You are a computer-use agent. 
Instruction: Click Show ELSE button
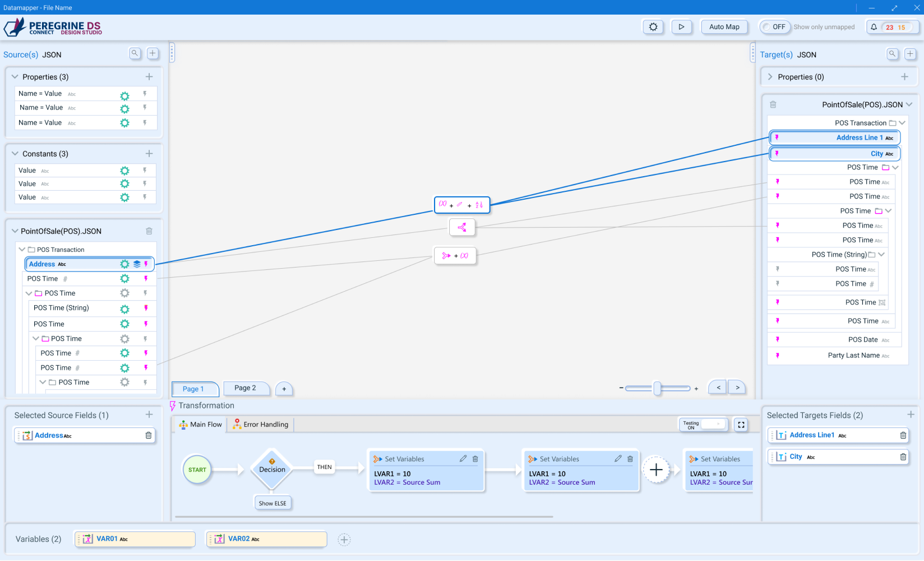[272, 503]
